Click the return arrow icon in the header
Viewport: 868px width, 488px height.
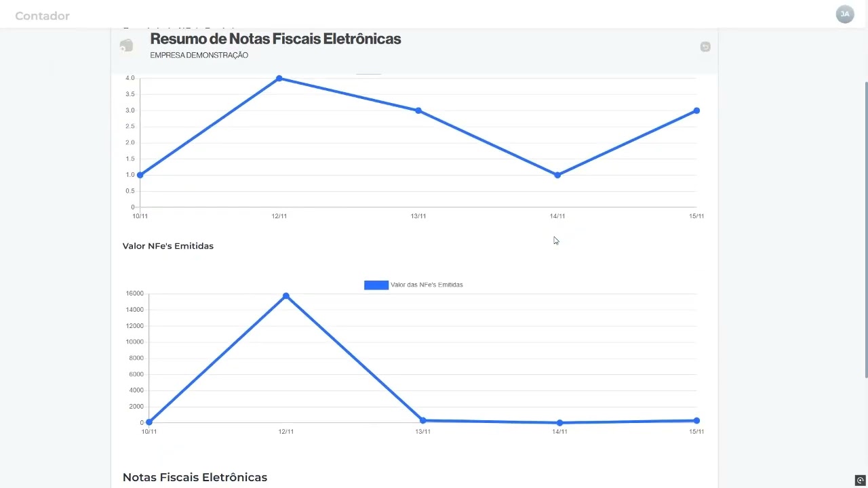click(705, 47)
